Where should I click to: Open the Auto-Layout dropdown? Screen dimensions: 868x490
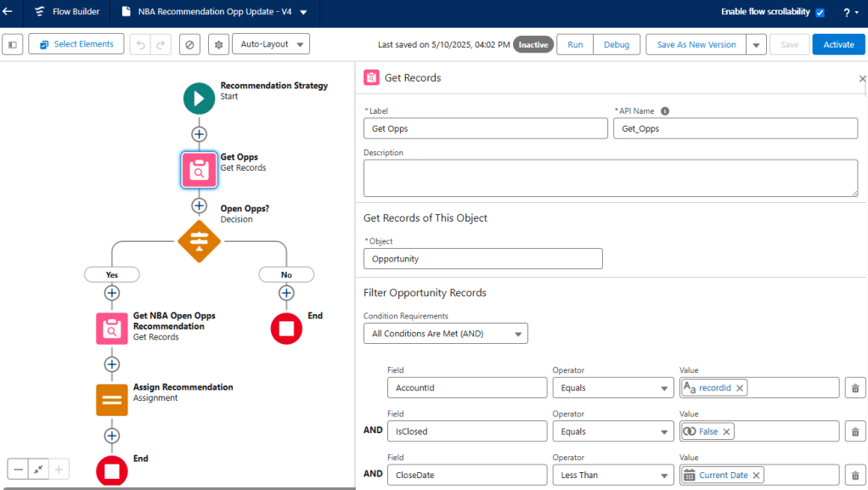click(270, 44)
